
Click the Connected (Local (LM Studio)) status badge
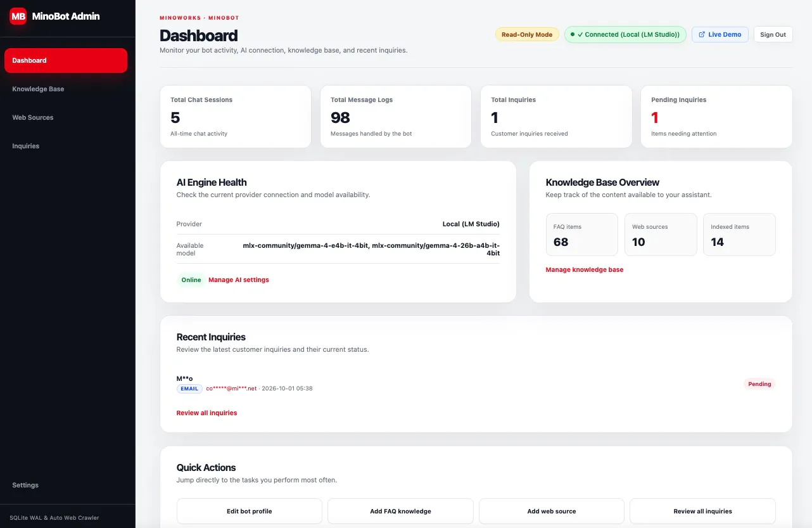625,34
